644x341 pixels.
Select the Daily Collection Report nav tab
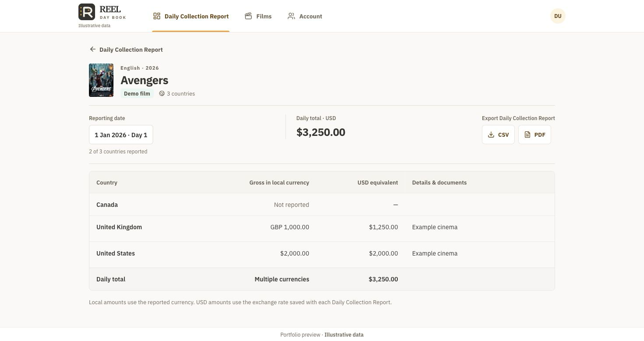click(x=191, y=16)
